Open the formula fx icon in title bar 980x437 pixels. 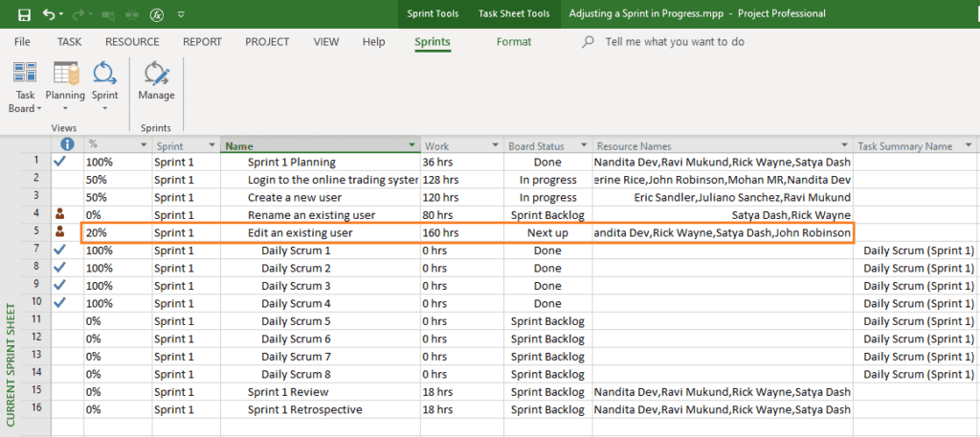(x=156, y=14)
